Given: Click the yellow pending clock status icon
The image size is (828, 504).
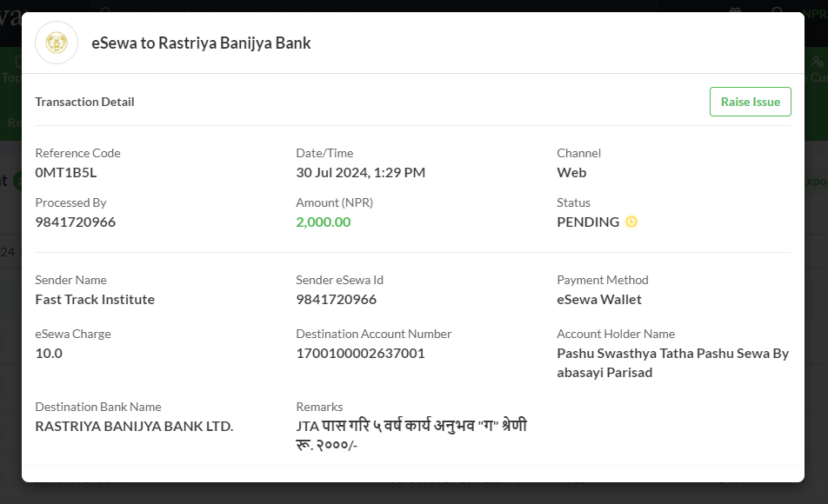Looking at the screenshot, I should [631, 222].
